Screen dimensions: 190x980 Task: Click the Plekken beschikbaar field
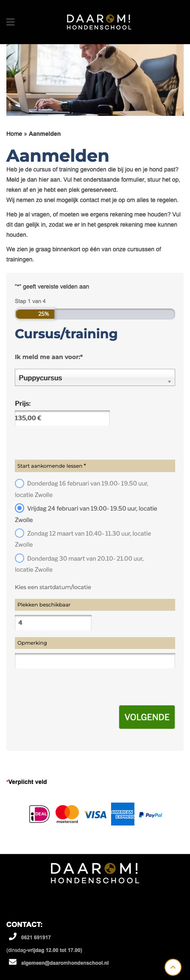tap(53, 623)
